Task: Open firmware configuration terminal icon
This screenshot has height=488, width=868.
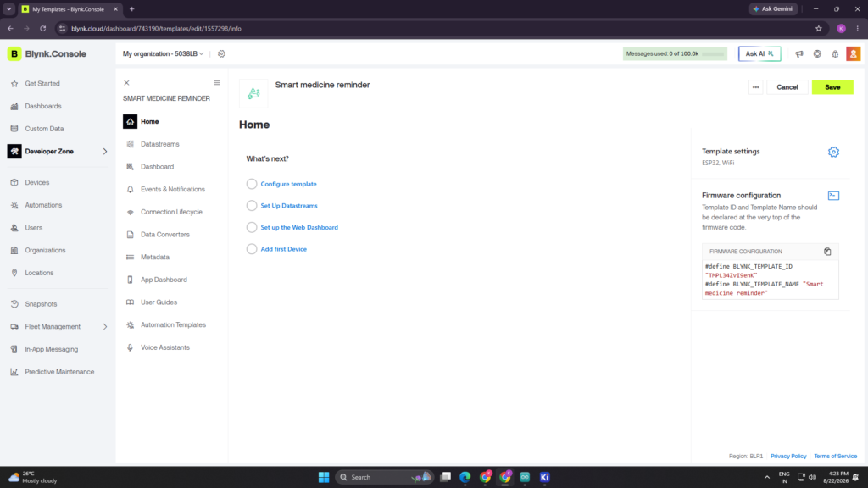Action: tap(833, 196)
